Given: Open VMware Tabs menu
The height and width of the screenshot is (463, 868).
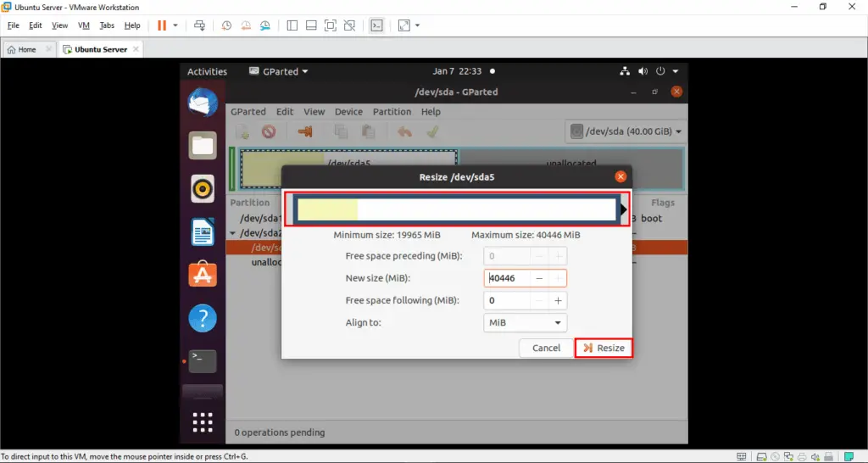Looking at the screenshot, I should pos(107,25).
